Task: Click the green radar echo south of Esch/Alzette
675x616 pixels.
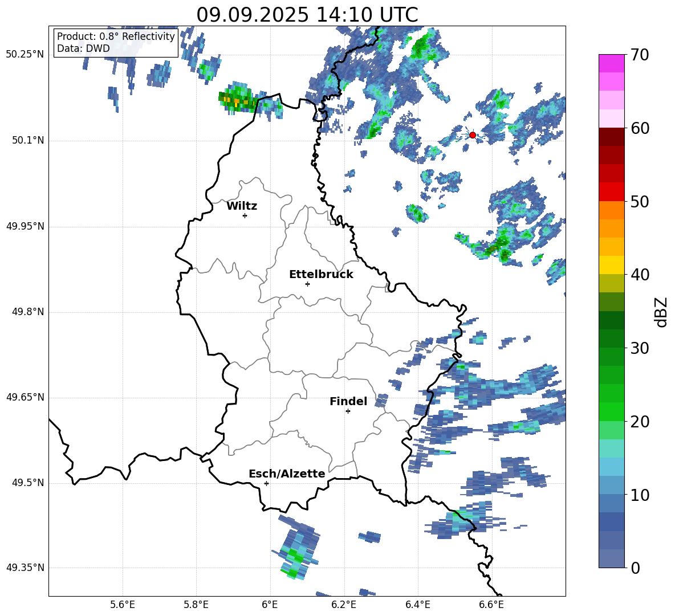Action: [296, 548]
